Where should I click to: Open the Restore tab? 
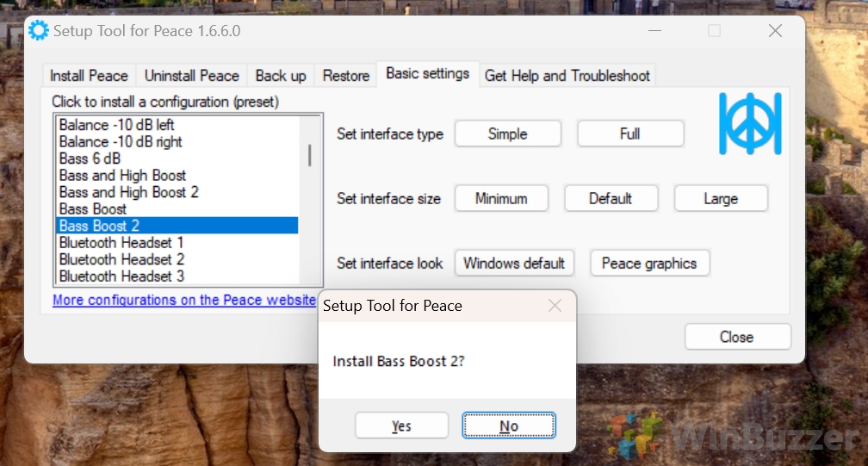point(346,76)
